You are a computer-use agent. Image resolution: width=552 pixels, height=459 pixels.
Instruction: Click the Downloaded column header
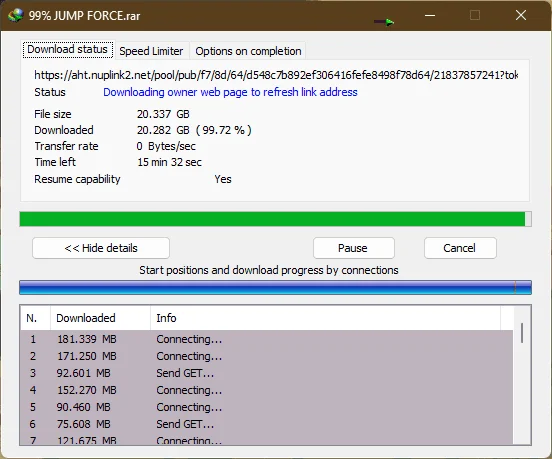tap(100, 318)
